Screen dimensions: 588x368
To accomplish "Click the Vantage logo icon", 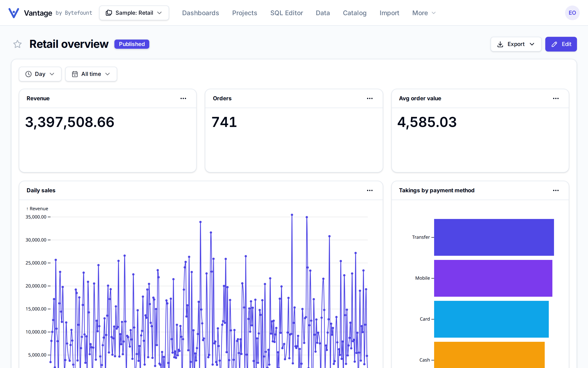I will pos(14,13).
